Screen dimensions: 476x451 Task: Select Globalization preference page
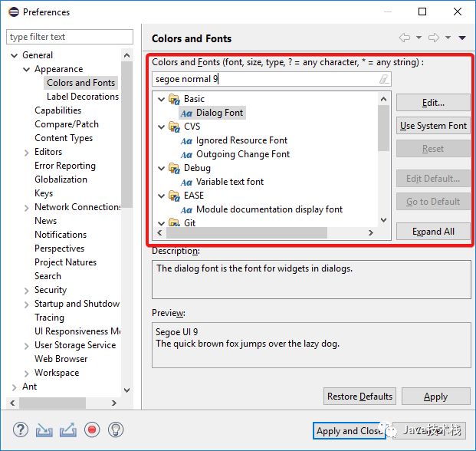coord(61,179)
